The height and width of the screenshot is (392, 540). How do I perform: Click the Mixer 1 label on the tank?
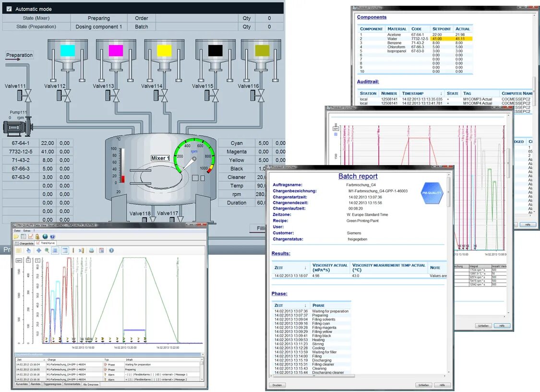(160, 158)
